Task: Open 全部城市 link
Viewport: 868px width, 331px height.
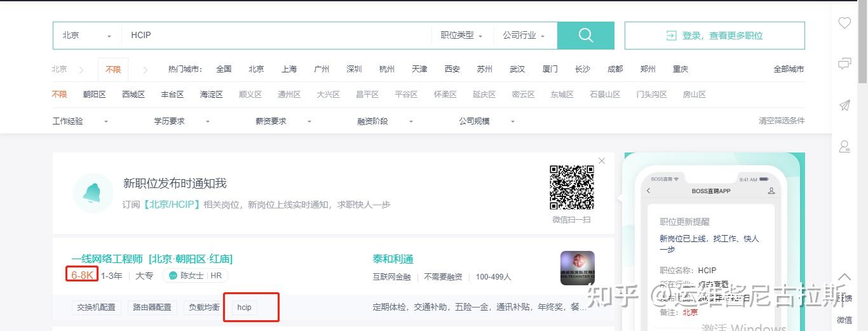Action: [x=789, y=69]
